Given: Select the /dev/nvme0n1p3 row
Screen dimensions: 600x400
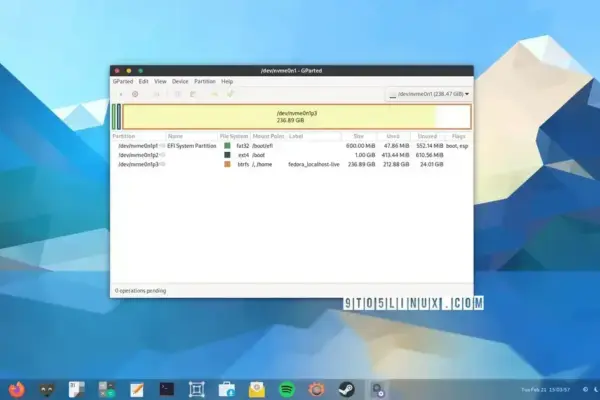Looking at the screenshot, I should pyautogui.click(x=292, y=164).
